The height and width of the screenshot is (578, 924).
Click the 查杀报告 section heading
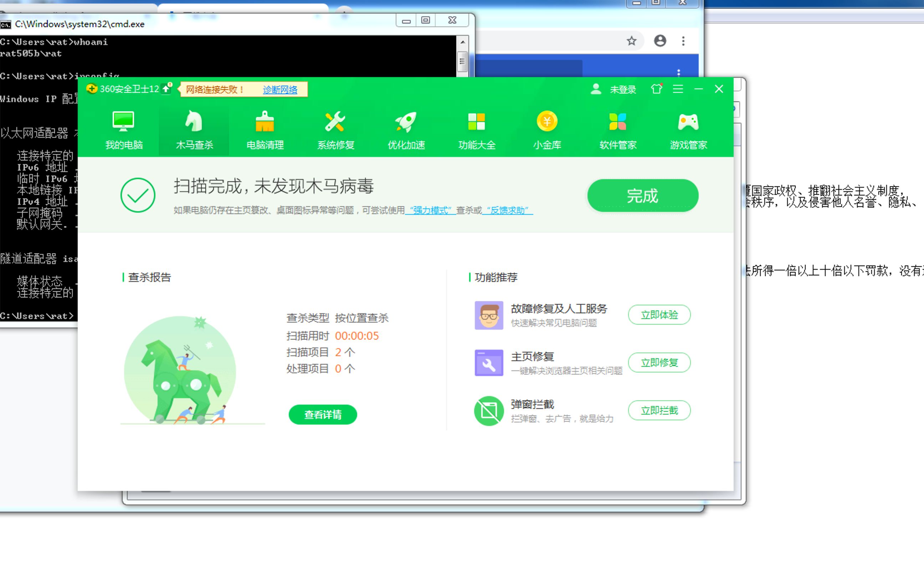pos(149,277)
